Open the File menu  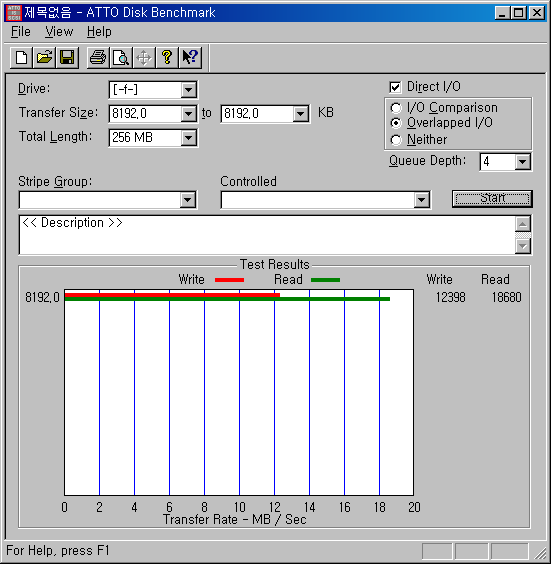point(21,32)
